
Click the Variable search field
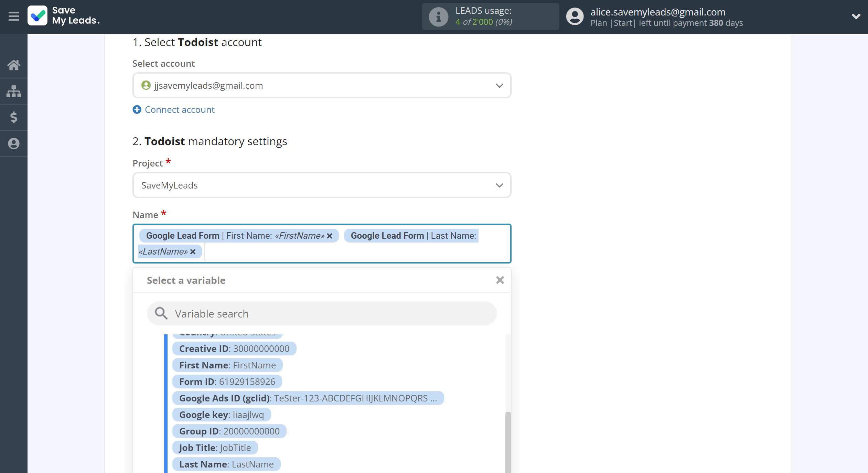322,313
